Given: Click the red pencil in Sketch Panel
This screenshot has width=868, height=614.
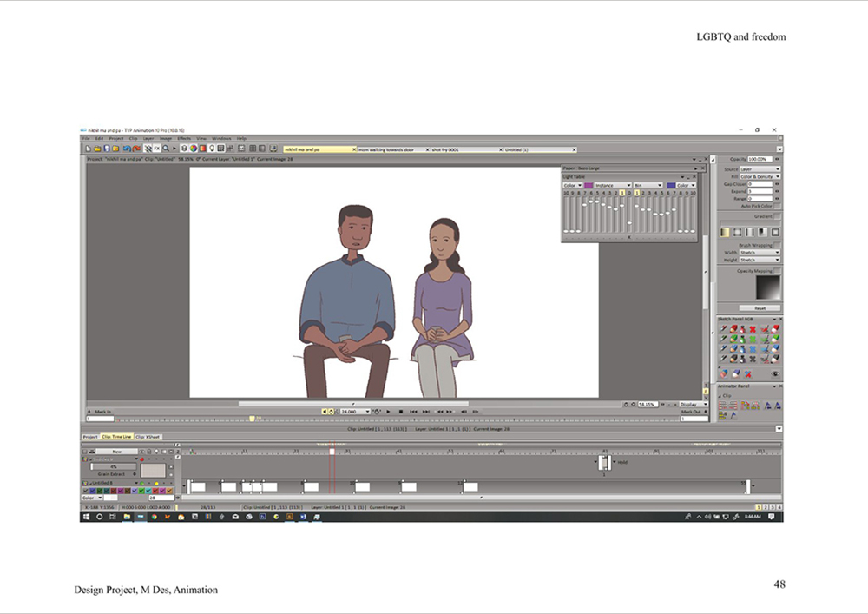Looking at the screenshot, I should click(733, 329).
